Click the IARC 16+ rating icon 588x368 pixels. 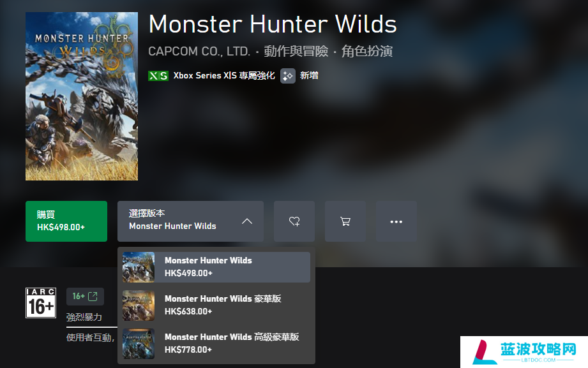coord(41,303)
